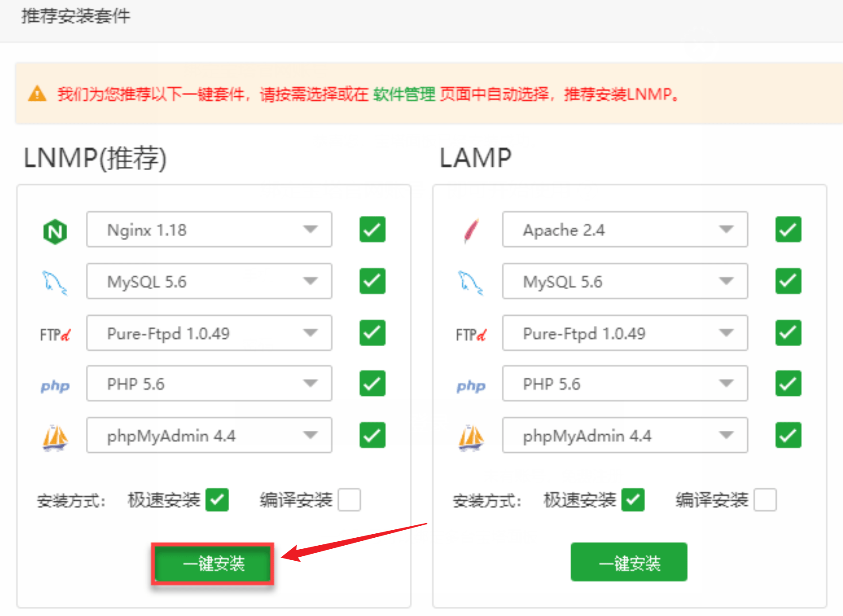Open the PHP 5.6 dropdown in LNMP
Screen dimensions: 843x616
pyautogui.click(x=310, y=384)
